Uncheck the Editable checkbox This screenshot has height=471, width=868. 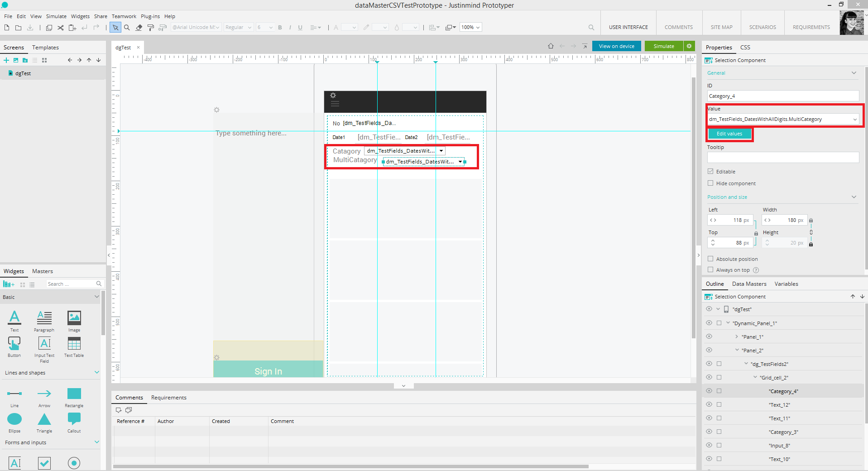click(710, 172)
